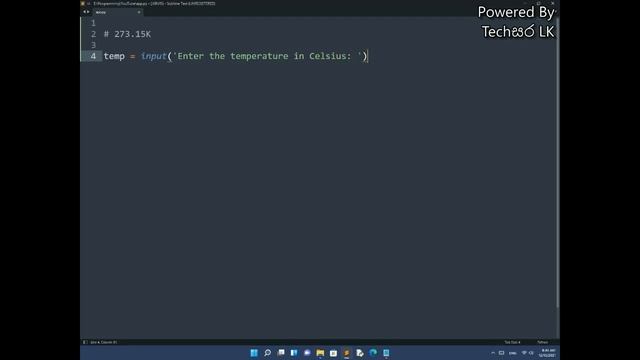
Task: Open Microsoft Edge from taskbar
Action: 373,353
